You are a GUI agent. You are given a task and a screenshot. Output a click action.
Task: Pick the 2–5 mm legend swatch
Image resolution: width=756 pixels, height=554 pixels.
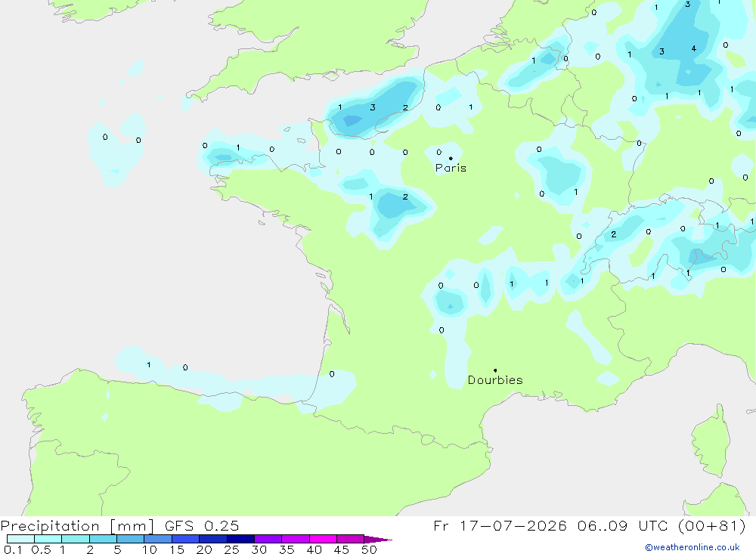pos(103,539)
